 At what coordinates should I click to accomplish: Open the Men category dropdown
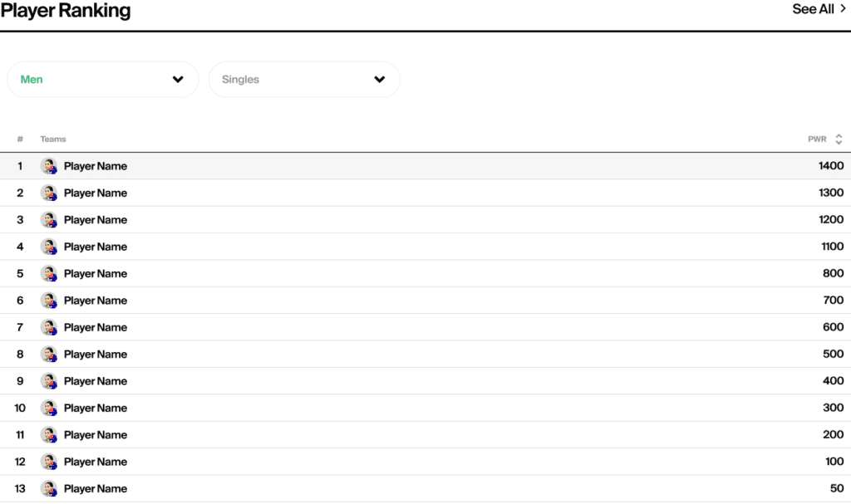(x=102, y=80)
